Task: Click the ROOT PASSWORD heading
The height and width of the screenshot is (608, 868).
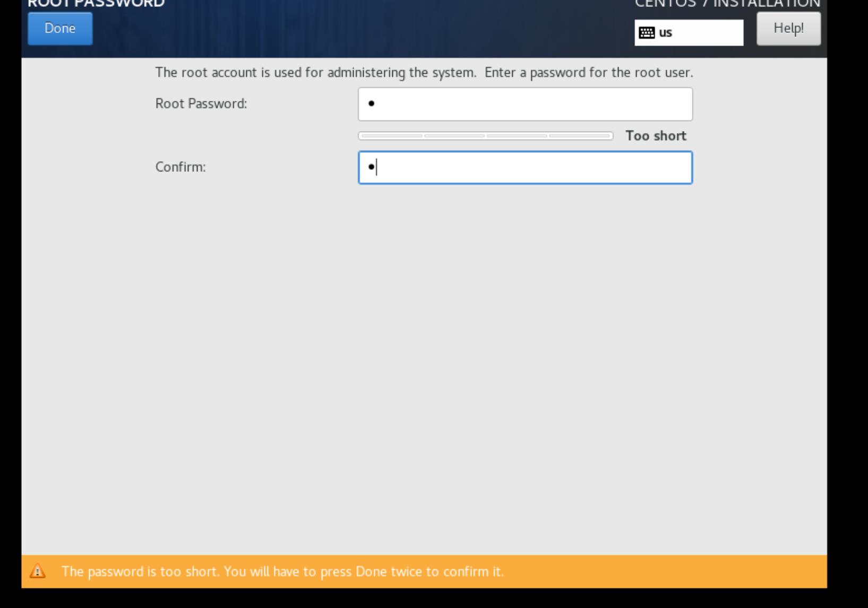Action: pos(96,4)
